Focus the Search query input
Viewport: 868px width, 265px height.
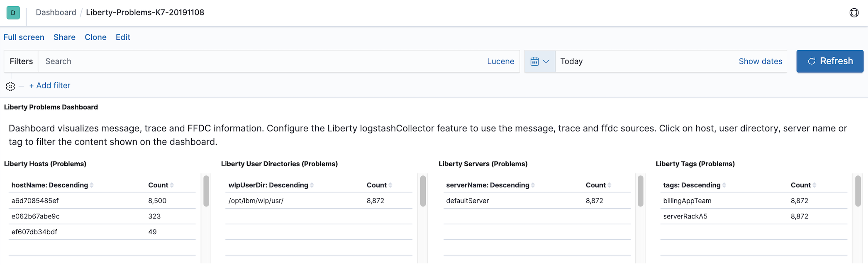261,61
